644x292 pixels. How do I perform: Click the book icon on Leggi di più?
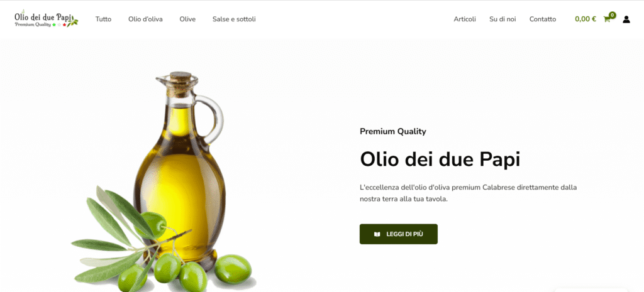pyautogui.click(x=377, y=234)
